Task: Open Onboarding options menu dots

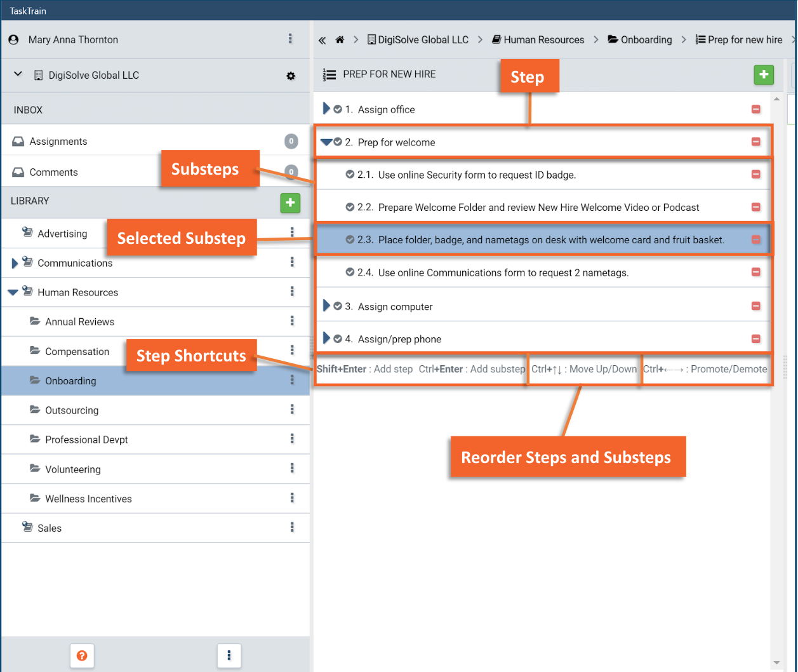Action: (292, 380)
